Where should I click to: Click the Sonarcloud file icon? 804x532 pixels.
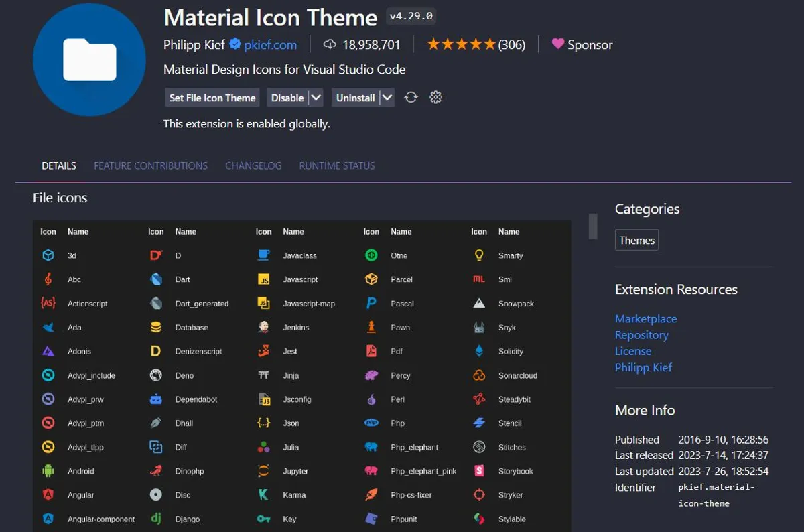(479, 375)
